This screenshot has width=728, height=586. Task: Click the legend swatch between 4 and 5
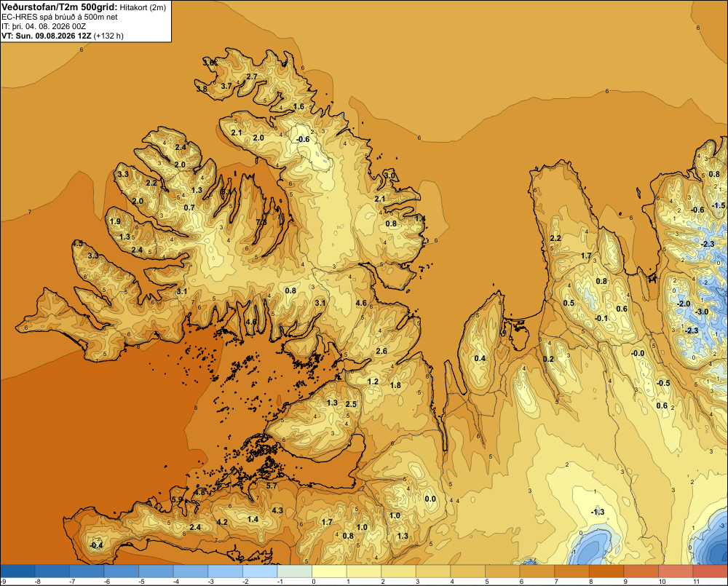click(468, 571)
